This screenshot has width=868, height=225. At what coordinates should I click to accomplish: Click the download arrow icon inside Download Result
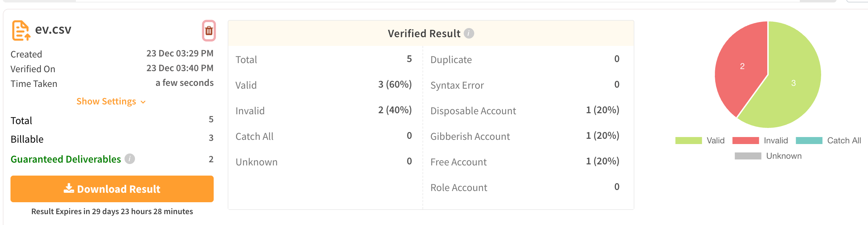pos(69,189)
